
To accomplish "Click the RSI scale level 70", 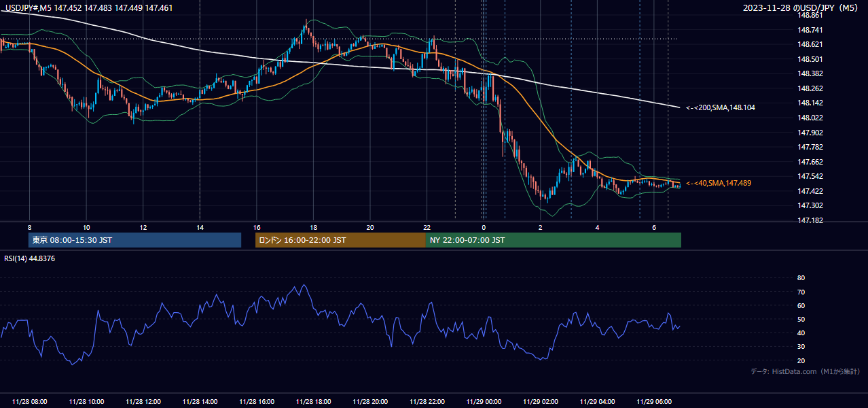I will click(x=801, y=292).
